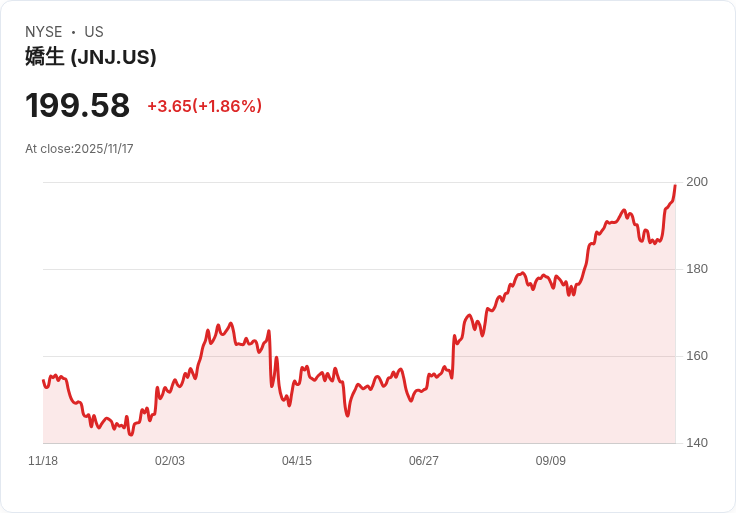This screenshot has height=513, width=736.
Task: Select the 02/03 date axis label
Action: click(170, 461)
